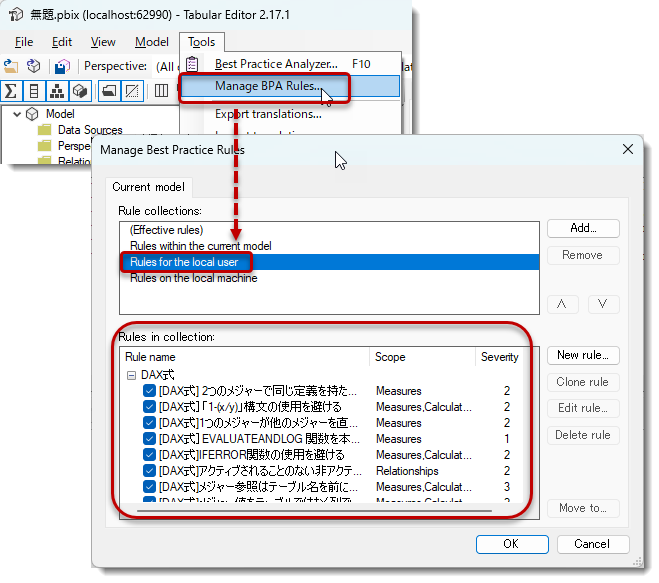Toggle the Show partitions cube icon
The image size is (659, 583).
(80, 90)
